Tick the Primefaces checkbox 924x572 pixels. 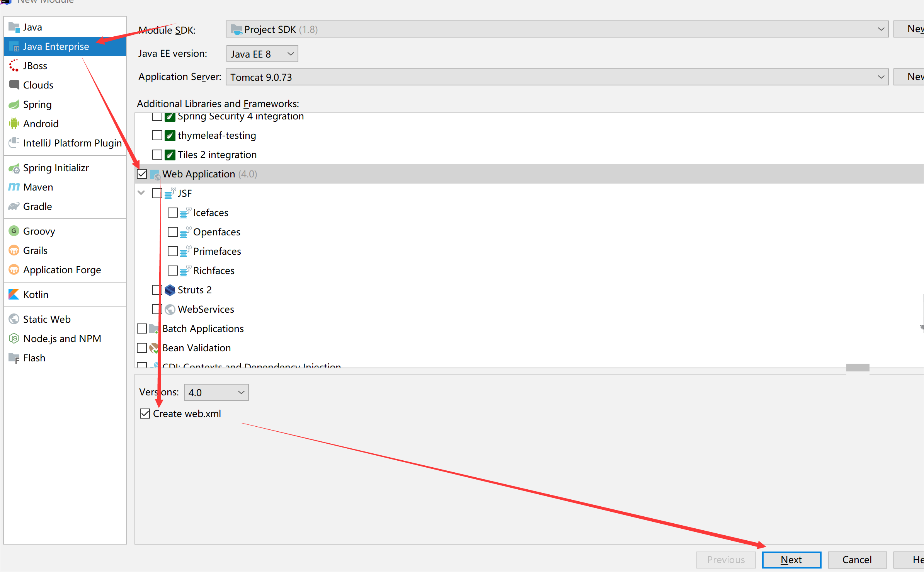pyautogui.click(x=173, y=251)
